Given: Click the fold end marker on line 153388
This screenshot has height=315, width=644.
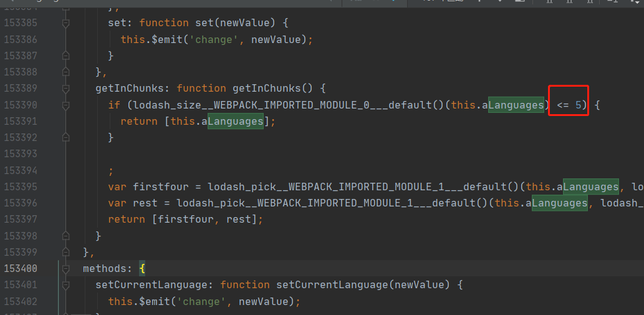Looking at the screenshot, I should coord(66,72).
